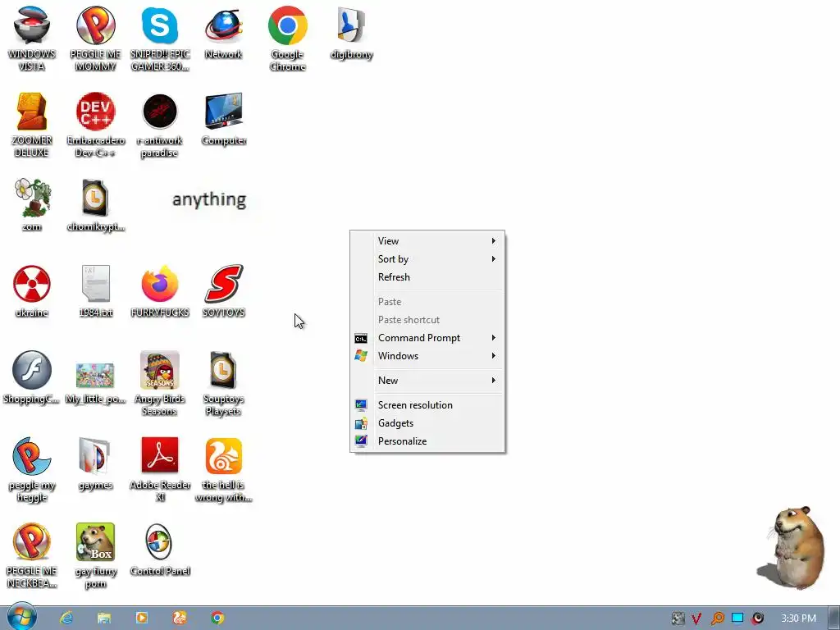The height and width of the screenshot is (630, 840).
Task: Select the Box hamster desktop icon
Action: 95,555
